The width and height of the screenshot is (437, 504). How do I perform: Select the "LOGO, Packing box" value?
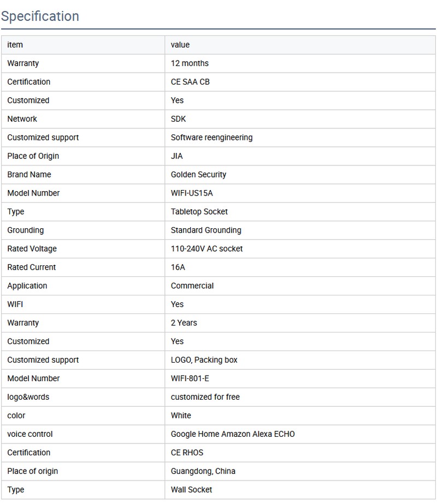tap(204, 360)
